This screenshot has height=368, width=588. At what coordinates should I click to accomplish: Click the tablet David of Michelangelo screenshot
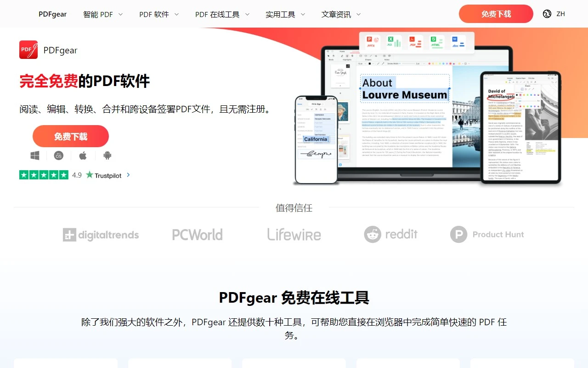click(x=520, y=127)
